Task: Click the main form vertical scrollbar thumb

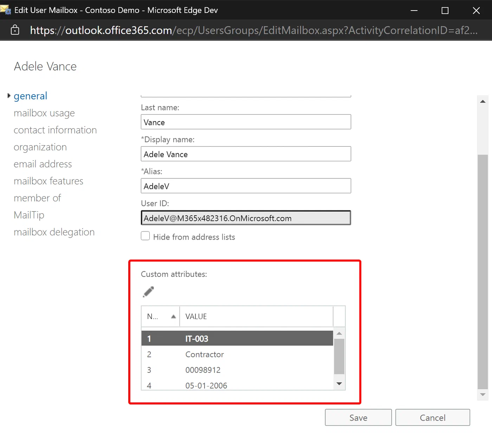Action: click(x=483, y=272)
